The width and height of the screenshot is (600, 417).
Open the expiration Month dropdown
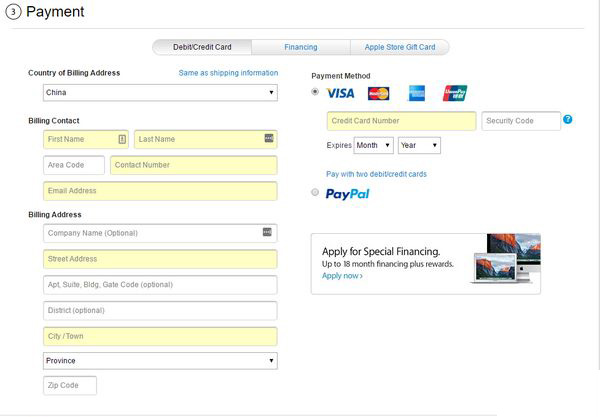click(x=373, y=146)
